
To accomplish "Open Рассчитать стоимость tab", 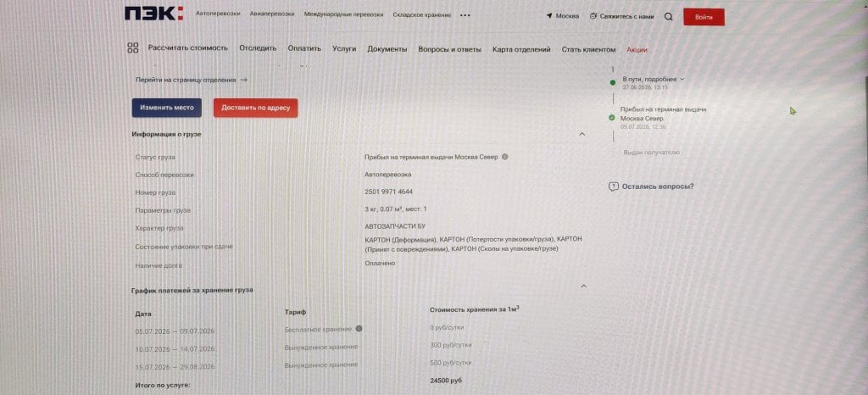I will click(187, 48).
